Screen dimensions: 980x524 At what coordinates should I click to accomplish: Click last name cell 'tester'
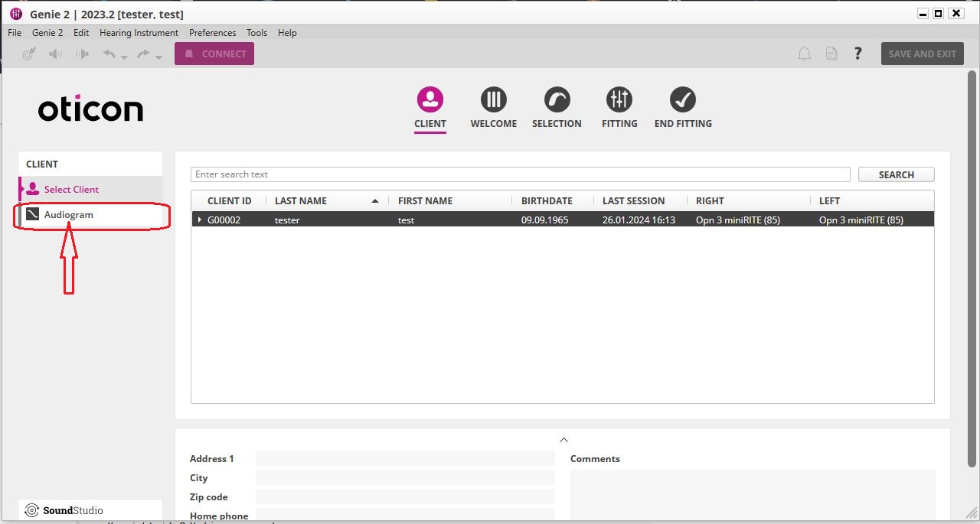287,220
